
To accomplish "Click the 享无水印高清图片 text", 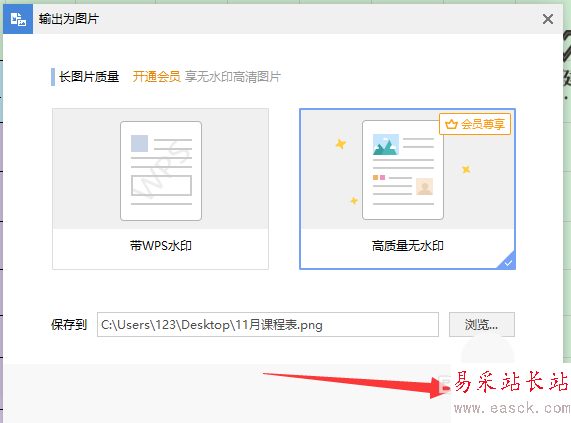I will (233, 77).
